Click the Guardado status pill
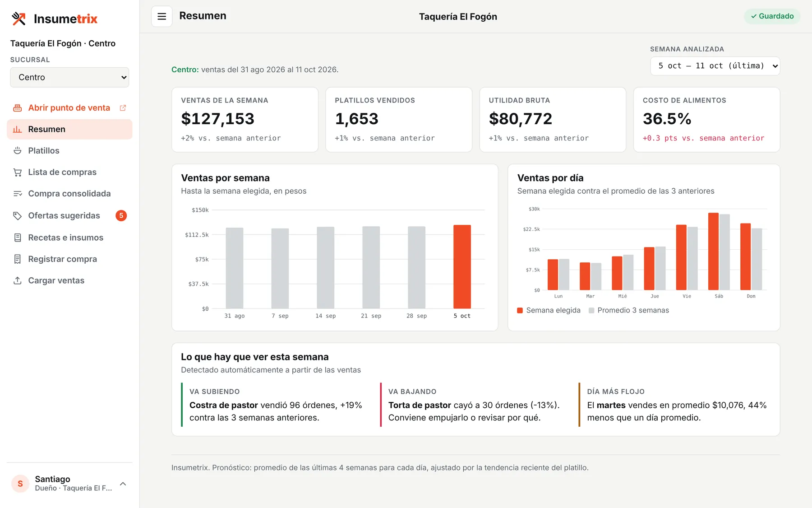This screenshot has width=812, height=508. tap(772, 16)
